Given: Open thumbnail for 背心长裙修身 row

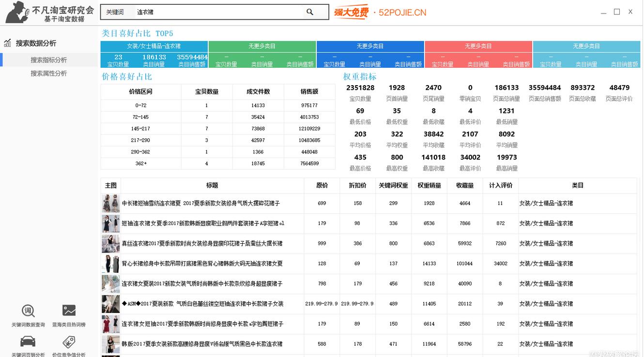Looking at the screenshot, I should tap(111, 264).
